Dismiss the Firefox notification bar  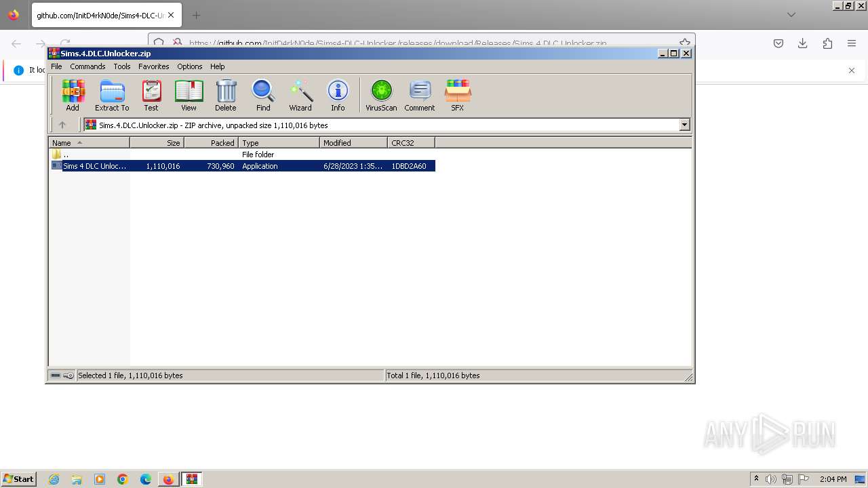pos(852,70)
